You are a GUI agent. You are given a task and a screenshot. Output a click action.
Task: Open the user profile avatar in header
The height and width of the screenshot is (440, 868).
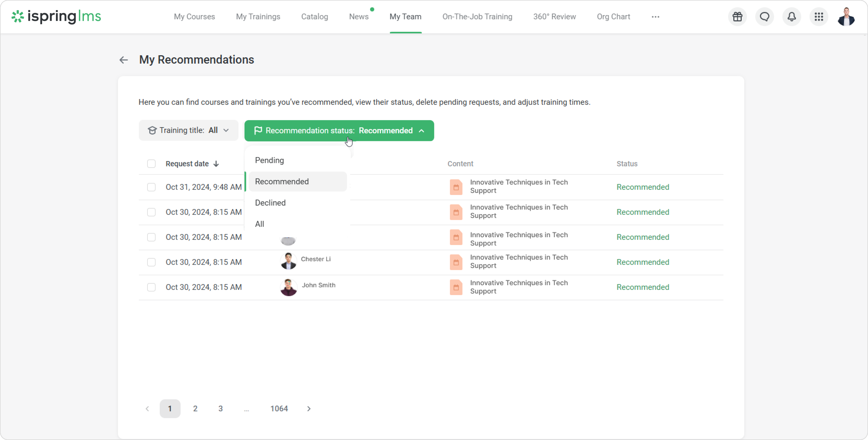coord(846,17)
